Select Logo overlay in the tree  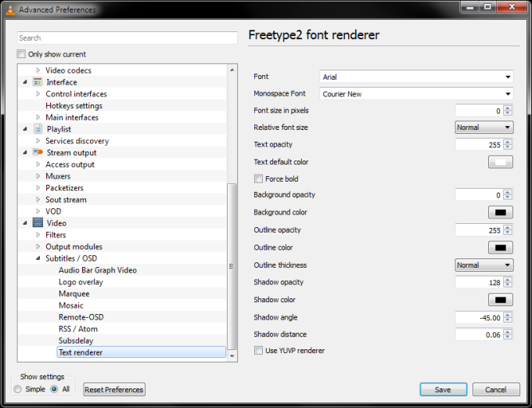[81, 282]
